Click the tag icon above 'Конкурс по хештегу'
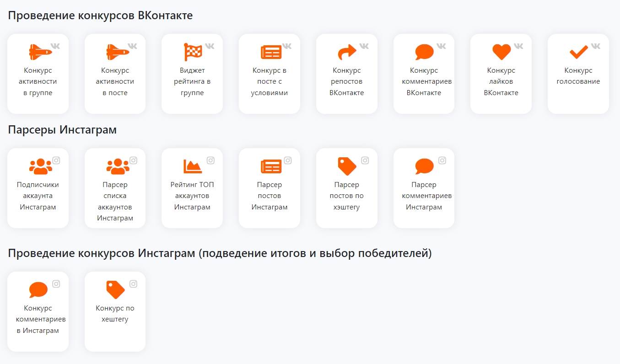The image size is (620, 364). pyautogui.click(x=115, y=290)
